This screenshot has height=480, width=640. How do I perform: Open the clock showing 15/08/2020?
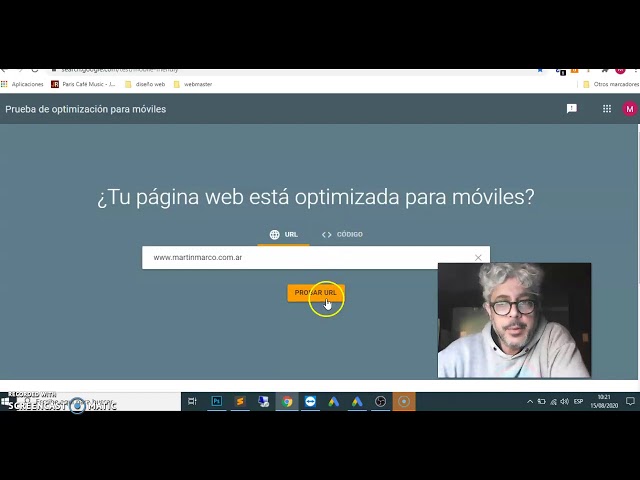coord(604,402)
